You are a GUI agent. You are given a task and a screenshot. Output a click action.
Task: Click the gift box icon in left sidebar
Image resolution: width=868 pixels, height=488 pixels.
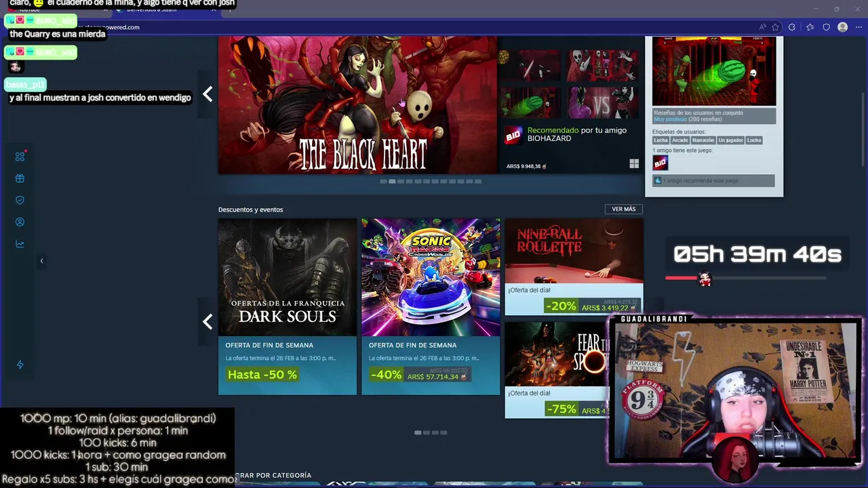20,179
